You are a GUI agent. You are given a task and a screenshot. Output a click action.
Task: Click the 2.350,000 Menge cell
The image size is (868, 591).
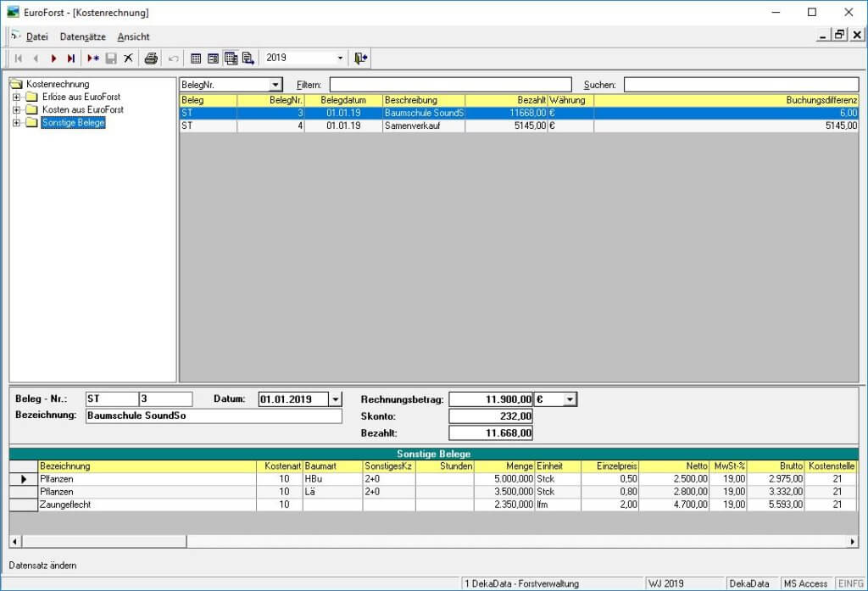click(x=504, y=505)
